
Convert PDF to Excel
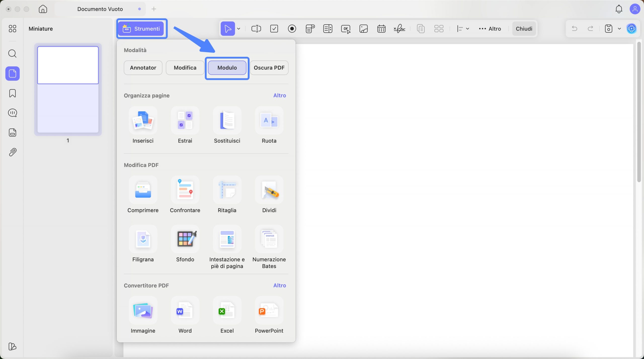pyautogui.click(x=227, y=315)
